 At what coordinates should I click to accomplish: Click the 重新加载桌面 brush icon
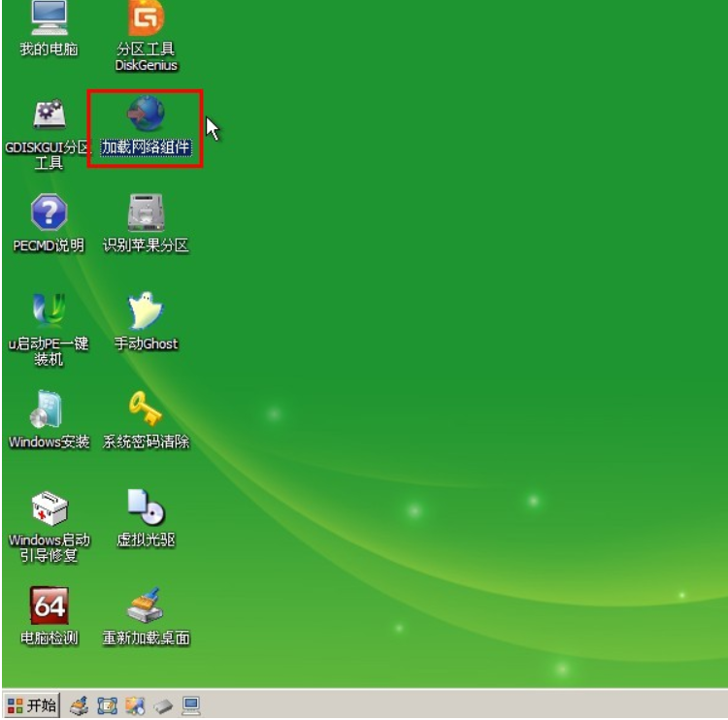click(x=146, y=605)
